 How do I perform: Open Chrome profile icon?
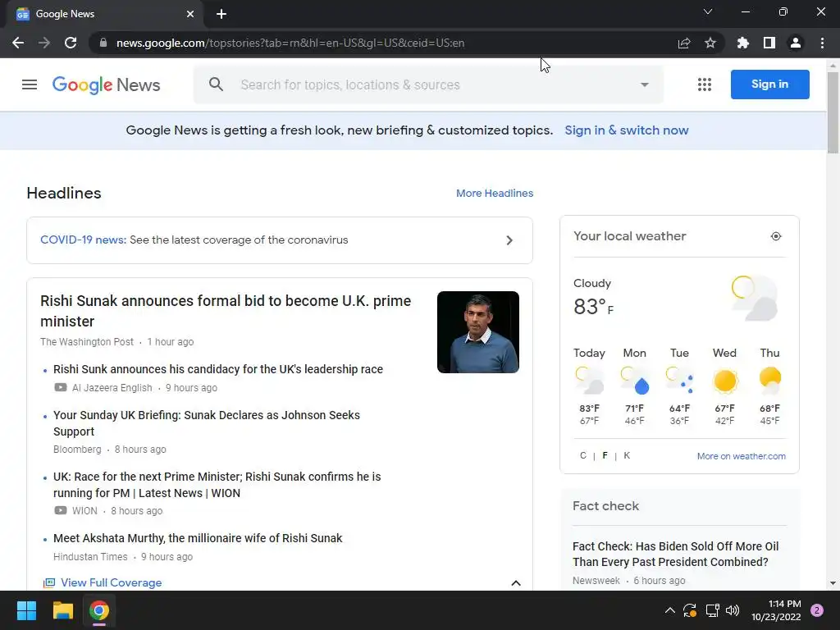[796, 43]
